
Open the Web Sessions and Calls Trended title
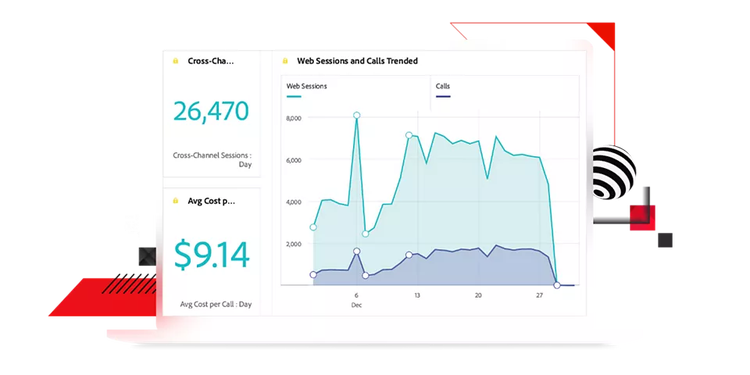357,61
